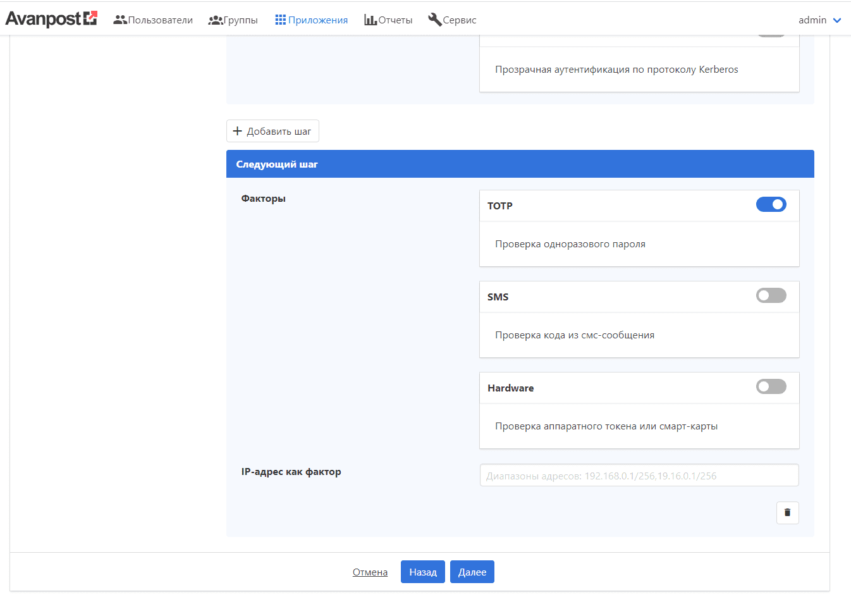
Task: Focus the IP-адрес как фактор input field
Action: click(639, 476)
